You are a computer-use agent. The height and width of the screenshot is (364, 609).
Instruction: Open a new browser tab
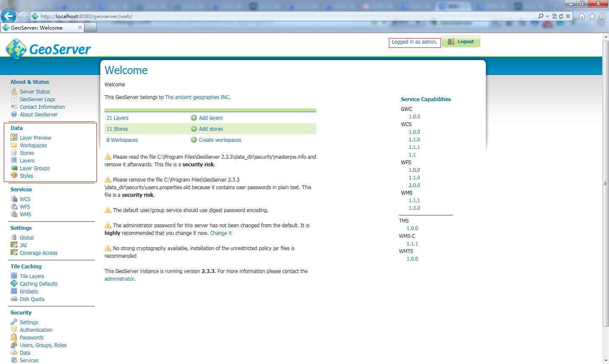[91, 28]
